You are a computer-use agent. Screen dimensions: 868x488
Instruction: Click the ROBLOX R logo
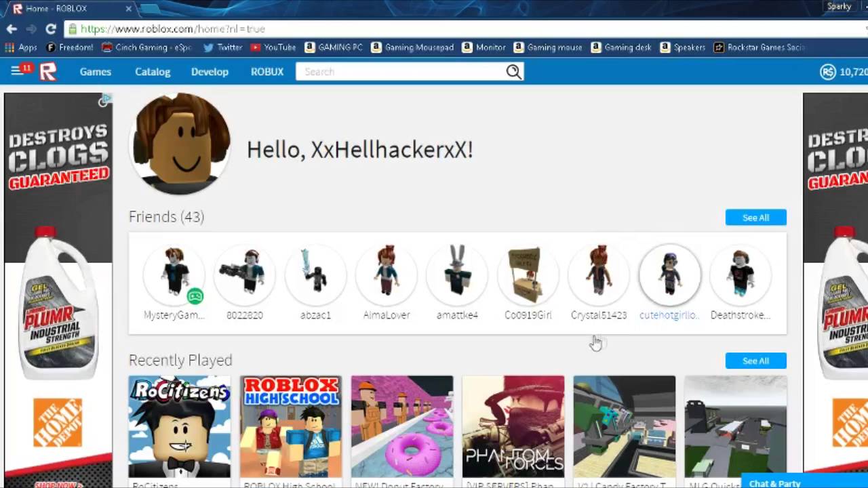coord(47,71)
